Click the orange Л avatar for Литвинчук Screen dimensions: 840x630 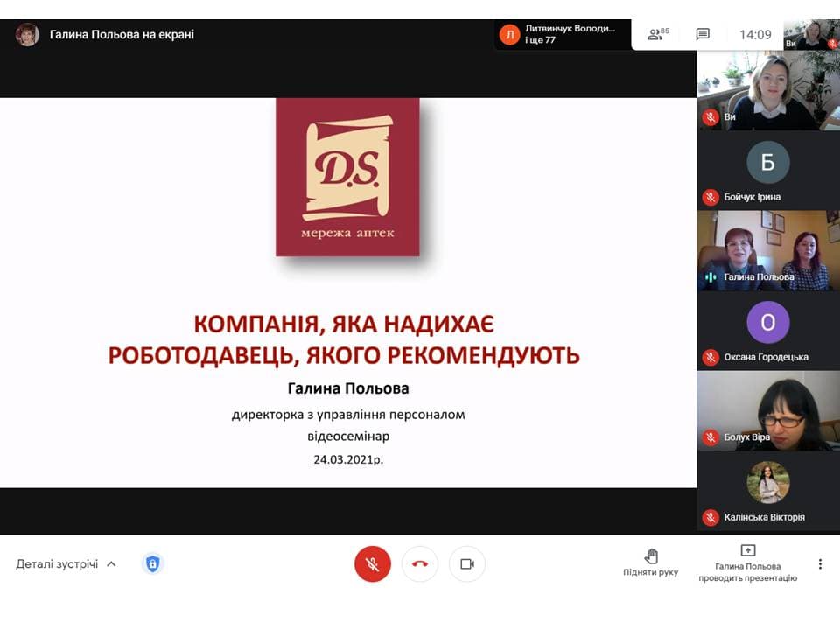pyautogui.click(x=509, y=35)
